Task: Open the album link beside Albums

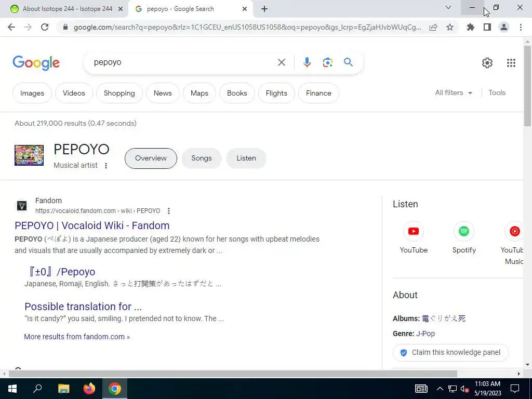Action: pos(444,318)
